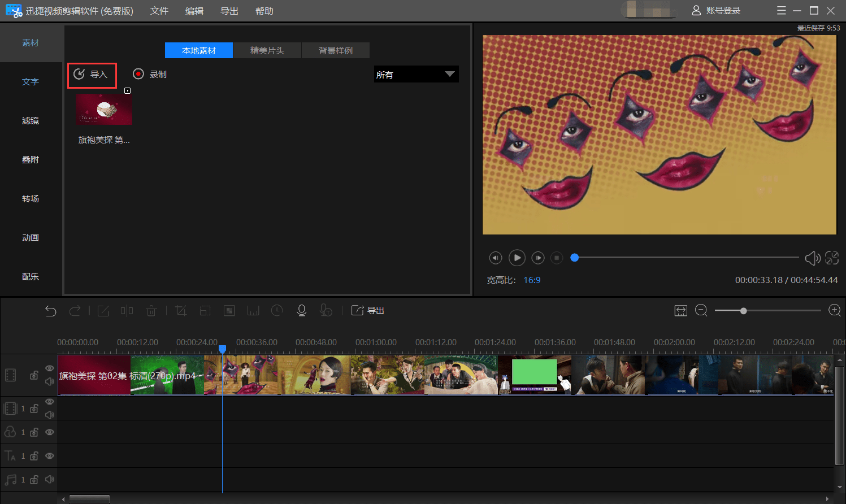The width and height of the screenshot is (846, 504).
Task: Mute the music track speaker
Action: pyautogui.click(x=50, y=480)
